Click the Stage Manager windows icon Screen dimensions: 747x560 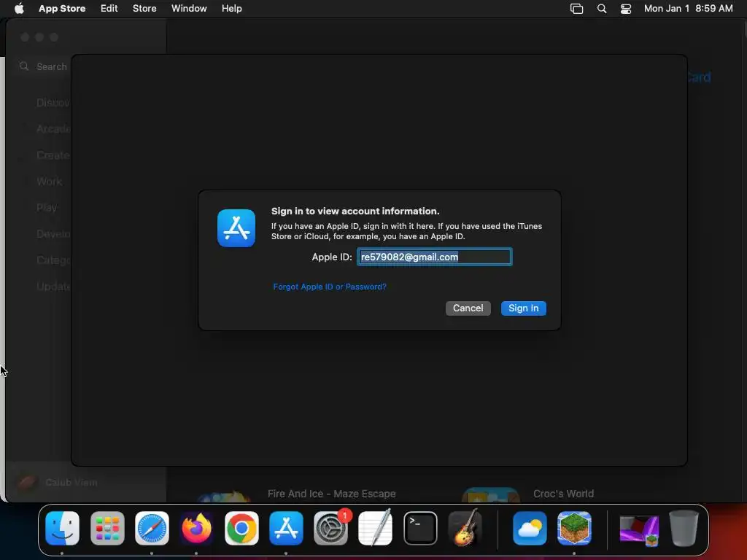[x=576, y=9]
